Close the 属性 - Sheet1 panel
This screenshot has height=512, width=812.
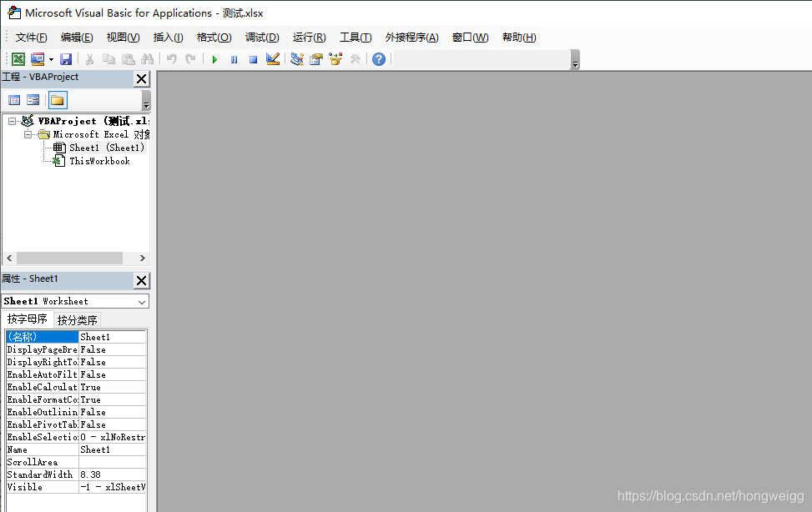click(141, 280)
